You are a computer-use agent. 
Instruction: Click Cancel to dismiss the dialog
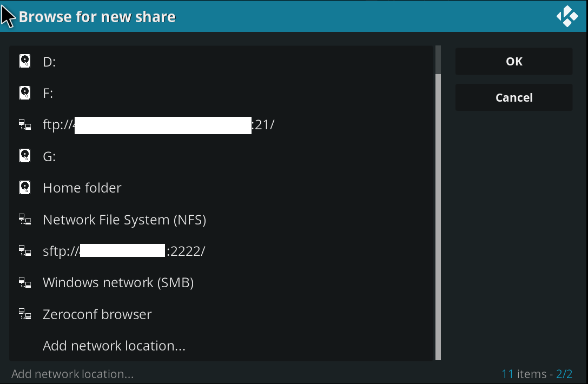point(513,97)
